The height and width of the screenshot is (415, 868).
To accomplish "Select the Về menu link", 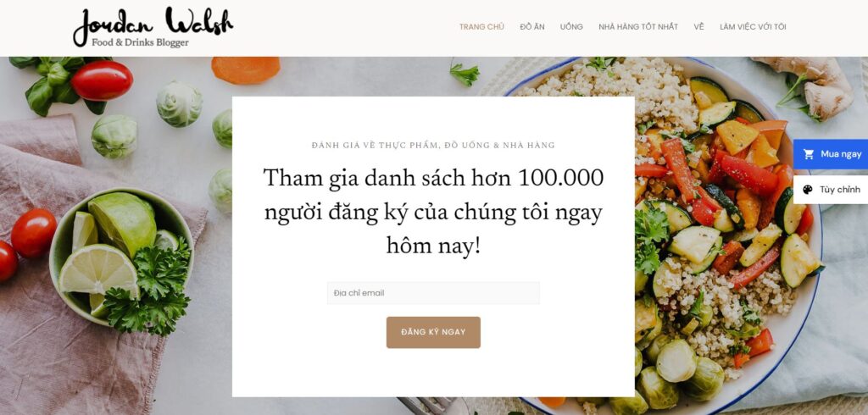I will click(x=698, y=26).
